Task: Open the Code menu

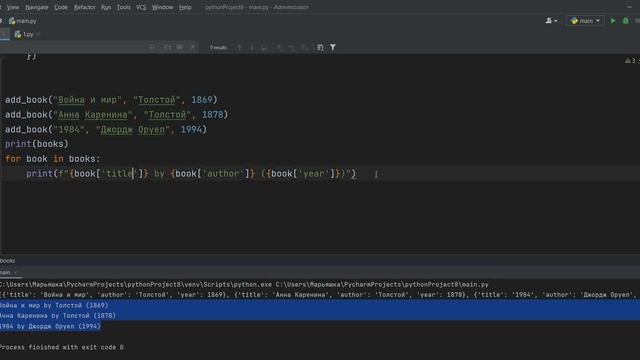Action: tap(61, 7)
